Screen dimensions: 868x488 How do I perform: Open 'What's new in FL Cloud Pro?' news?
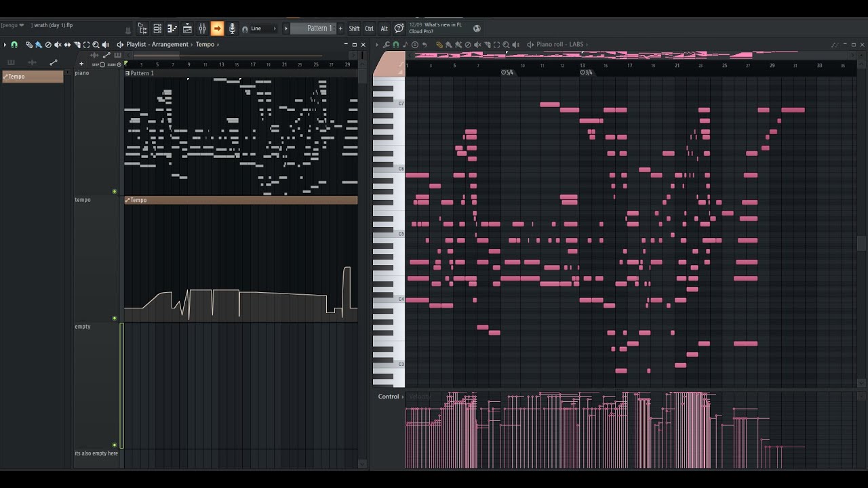pos(435,28)
